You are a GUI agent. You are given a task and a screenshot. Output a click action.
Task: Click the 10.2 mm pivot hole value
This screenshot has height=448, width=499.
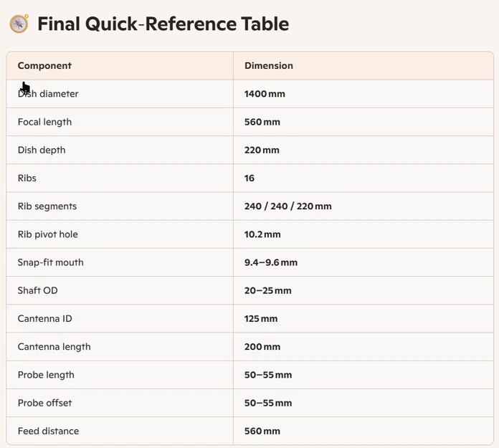click(262, 234)
